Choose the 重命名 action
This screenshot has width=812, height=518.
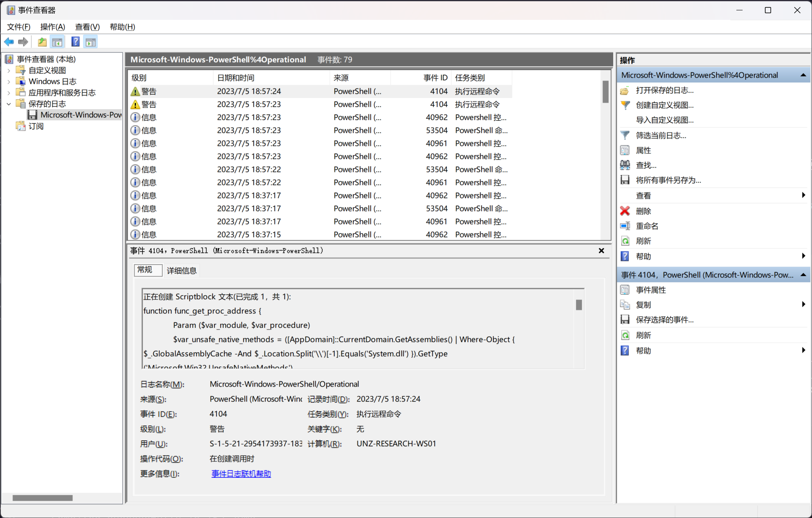647,226
